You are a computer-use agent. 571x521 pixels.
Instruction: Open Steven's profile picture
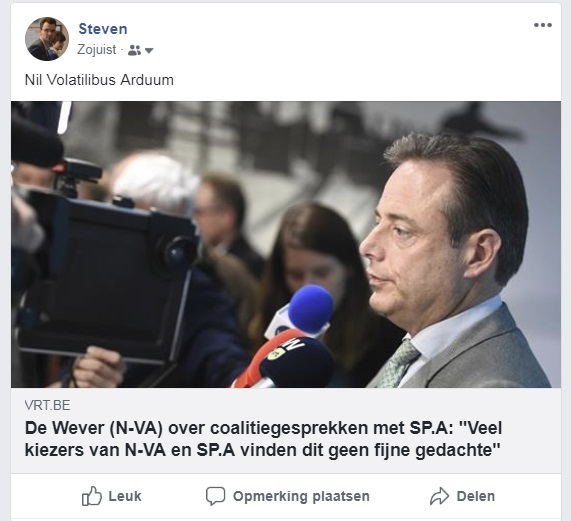[47, 39]
